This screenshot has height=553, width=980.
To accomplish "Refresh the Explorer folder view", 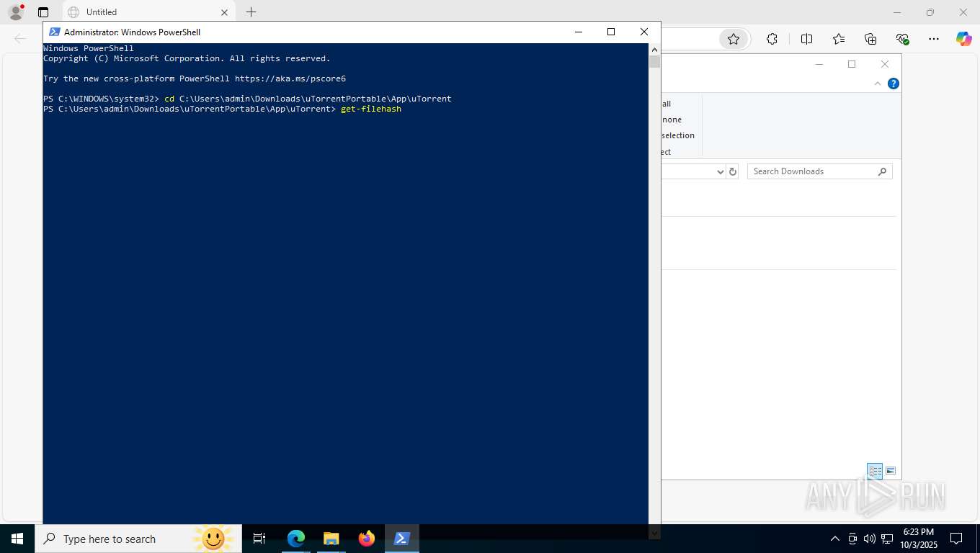I will (733, 171).
